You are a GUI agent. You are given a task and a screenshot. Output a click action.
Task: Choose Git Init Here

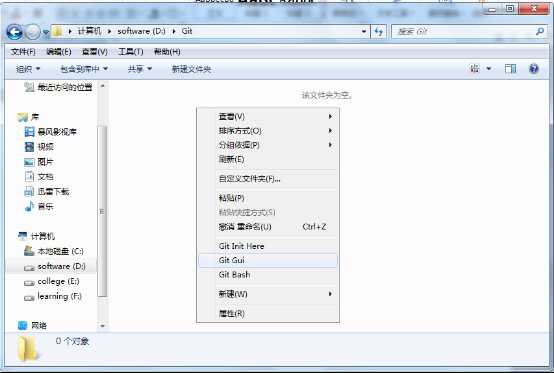[268, 246]
